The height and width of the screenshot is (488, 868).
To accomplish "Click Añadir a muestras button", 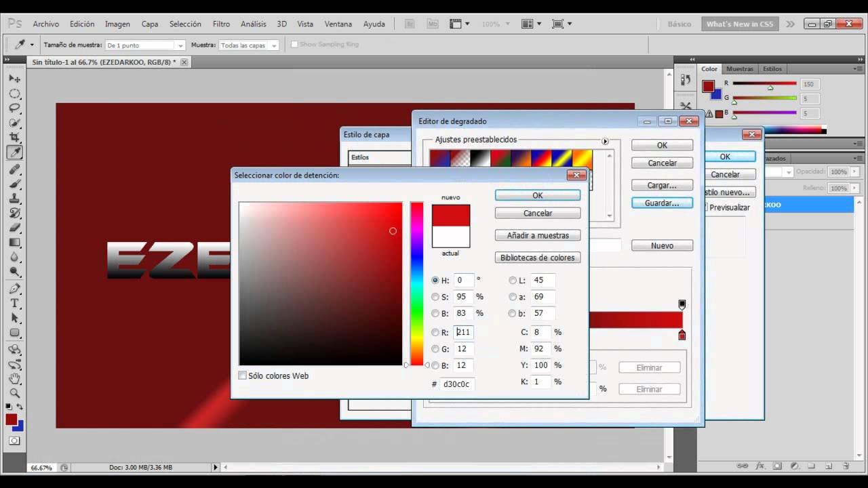I will tap(538, 235).
